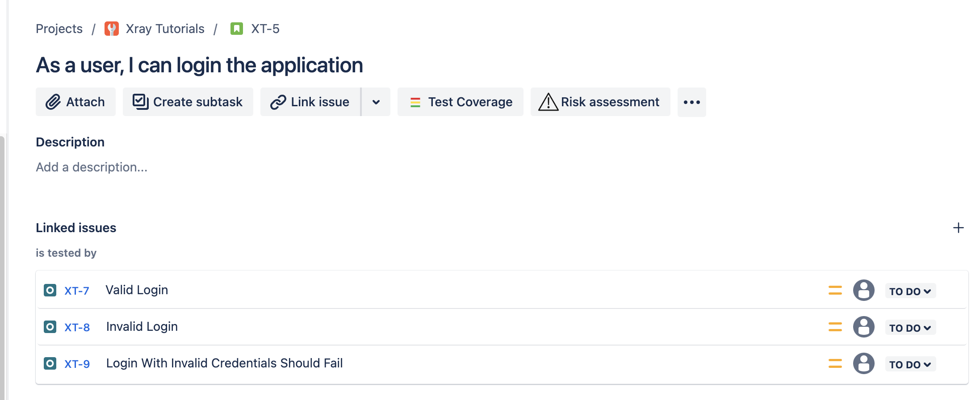Viewport: 980px width, 400px height.
Task: Open TO DO status dropdown for XT-7
Action: coord(910,291)
